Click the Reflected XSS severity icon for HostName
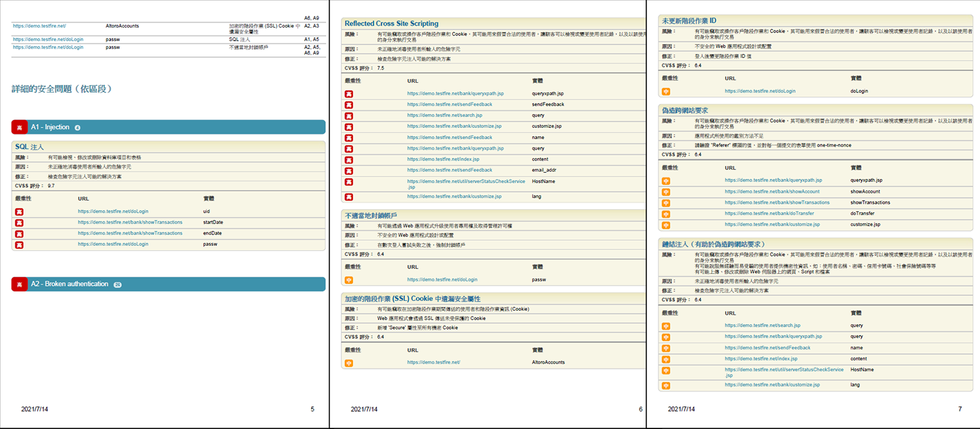The height and width of the screenshot is (429, 980). 349,182
